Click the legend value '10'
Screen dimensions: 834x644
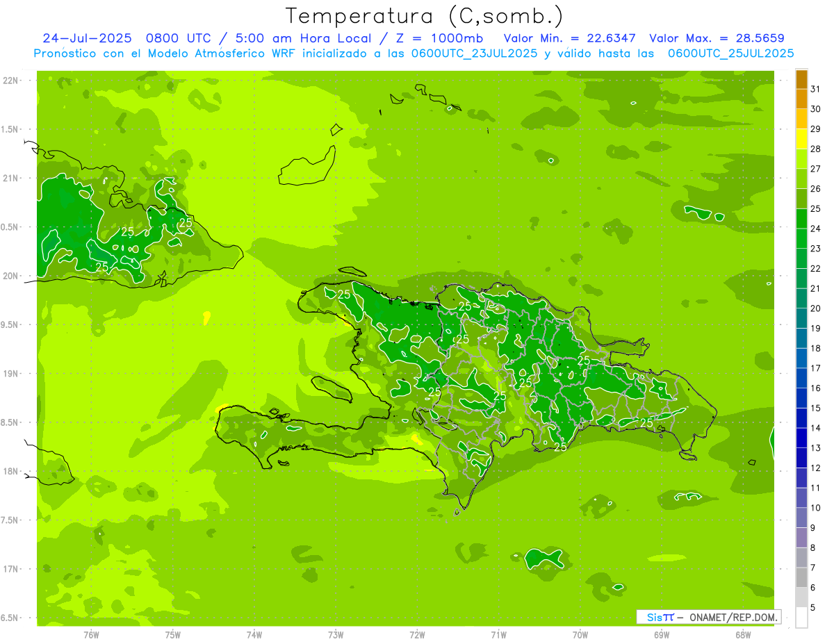816,508
